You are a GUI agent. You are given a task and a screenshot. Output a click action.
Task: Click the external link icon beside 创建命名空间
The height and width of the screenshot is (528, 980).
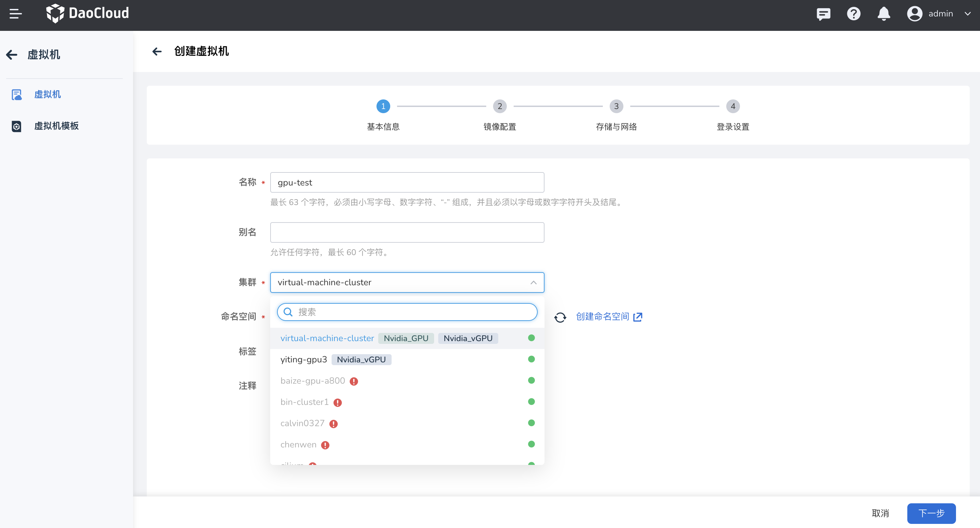click(x=638, y=317)
